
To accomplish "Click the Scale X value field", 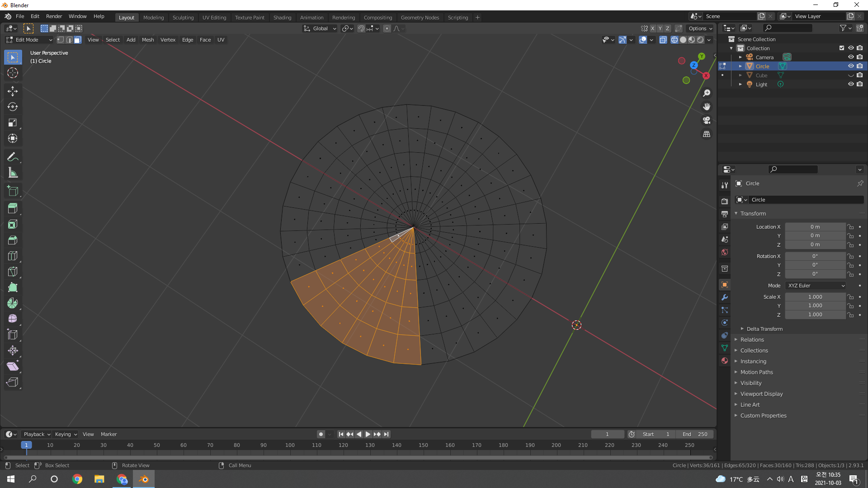I will click(815, 297).
